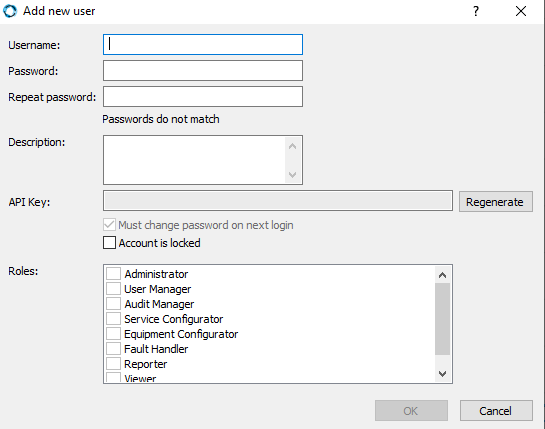Screen dimensions: 545x429
Task: Select the Repeat password field
Action: click(x=203, y=97)
